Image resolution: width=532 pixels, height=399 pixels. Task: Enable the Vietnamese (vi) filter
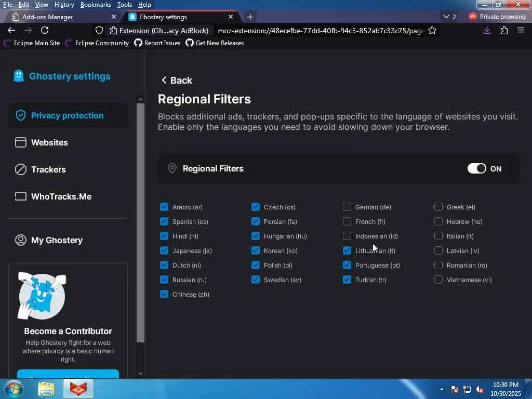(438, 280)
